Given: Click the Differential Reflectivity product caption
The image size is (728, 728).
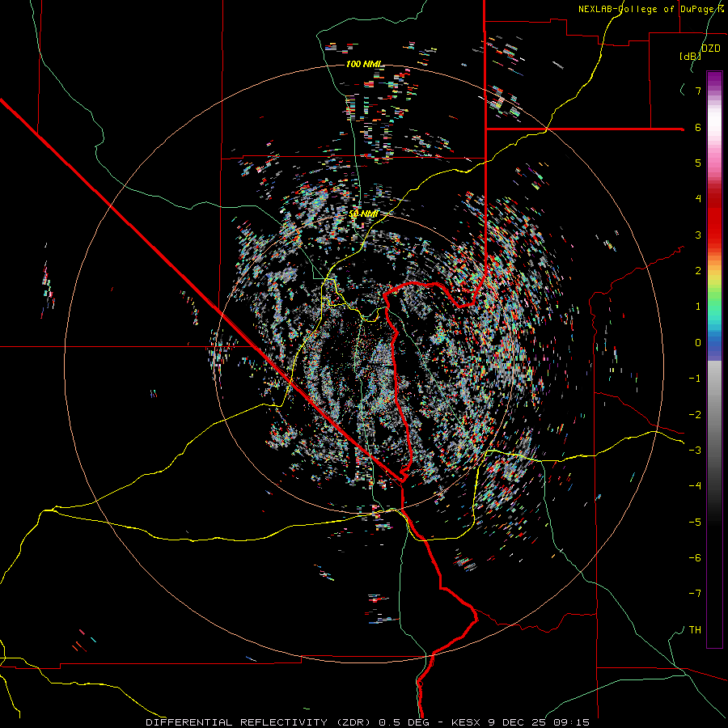Looking at the screenshot, I should [368, 722].
